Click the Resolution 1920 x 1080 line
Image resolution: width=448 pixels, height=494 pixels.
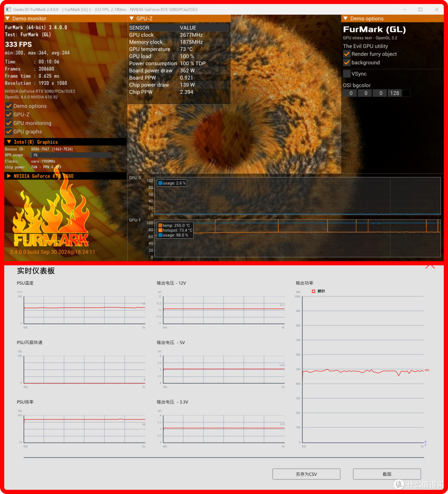36,83
